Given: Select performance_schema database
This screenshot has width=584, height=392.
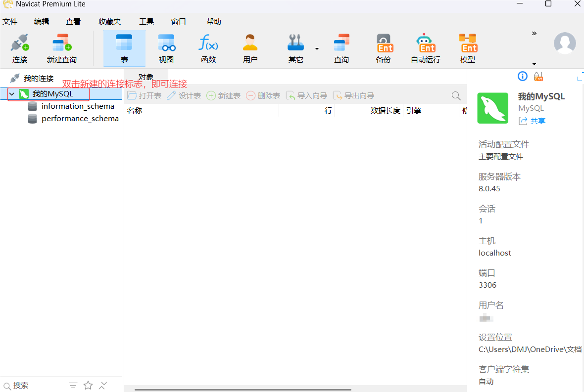Looking at the screenshot, I should click(x=80, y=119).
